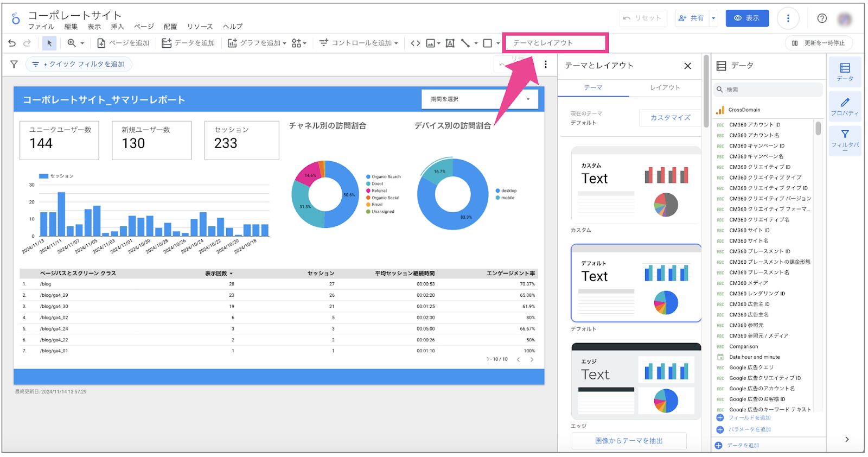Image resolution: width=868 pixels, height=457 pixels.
Task: Expand the image insert dropdown arrow
Action: 439,43
